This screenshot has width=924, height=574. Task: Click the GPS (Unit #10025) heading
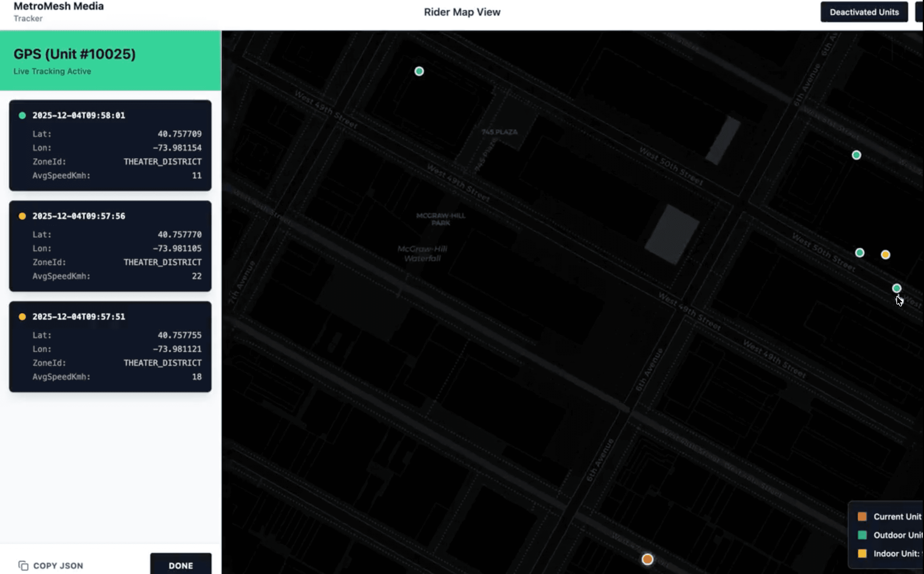74,54
